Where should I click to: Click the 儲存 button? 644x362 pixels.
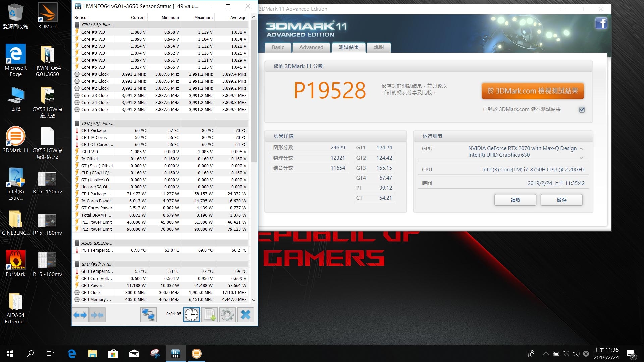(x=561, y=200)
